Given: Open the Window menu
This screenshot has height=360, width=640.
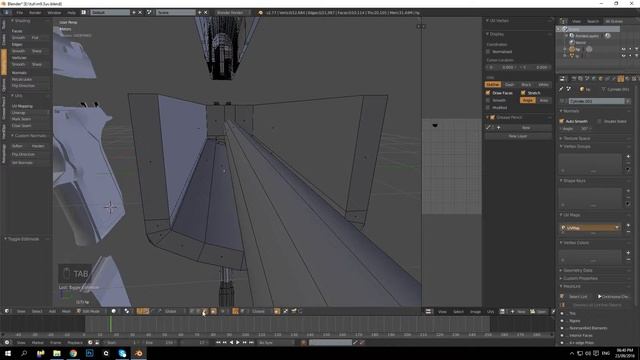Looking at the screenshot, I should pyautogui.click(x=54, y=13).
